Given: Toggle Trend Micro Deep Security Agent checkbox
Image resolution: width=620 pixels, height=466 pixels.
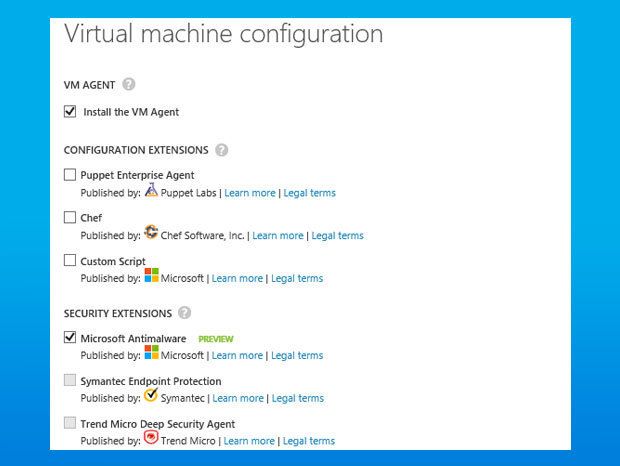Looking at the screenshot, I should (70, 423).
